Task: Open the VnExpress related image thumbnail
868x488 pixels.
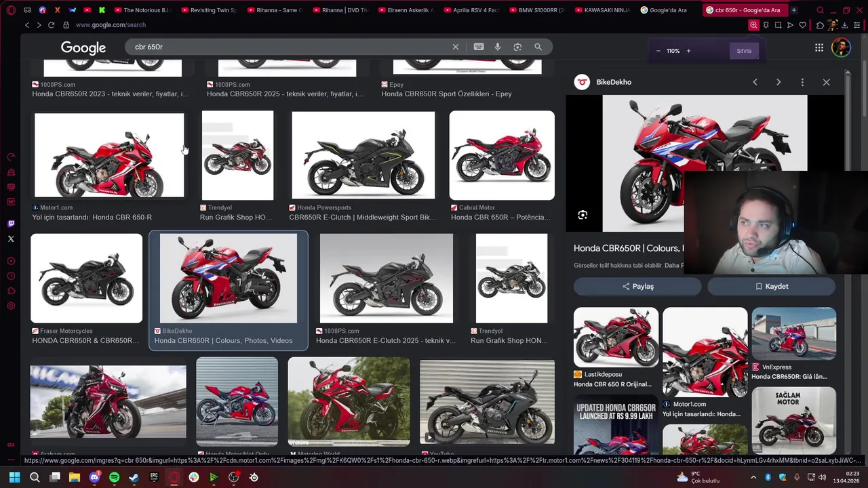Action: pos(793,333)
